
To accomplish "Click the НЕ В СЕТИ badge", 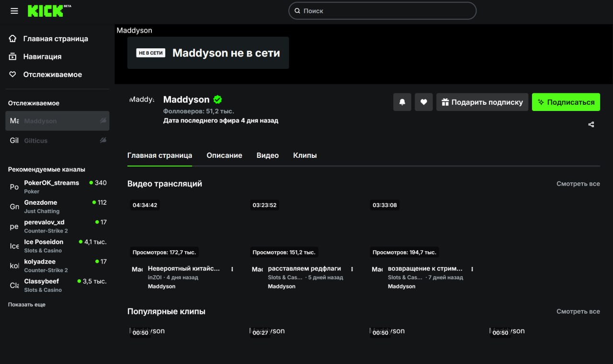I will 151,53.
